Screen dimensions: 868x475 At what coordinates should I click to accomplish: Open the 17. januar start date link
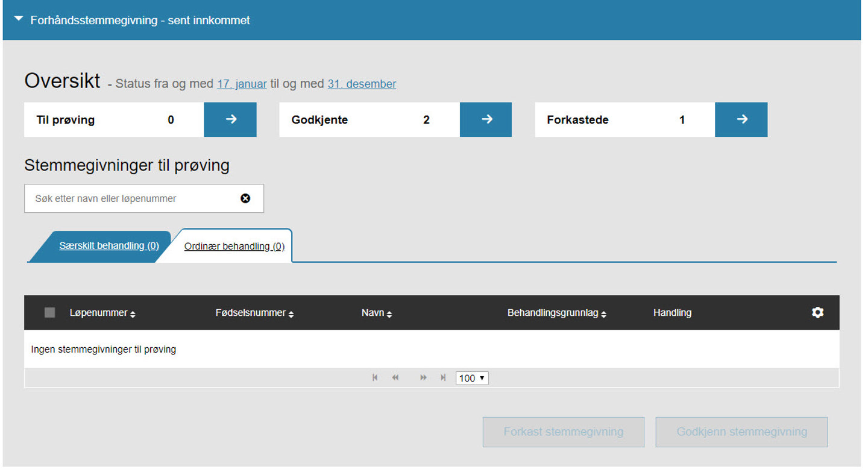pos(242,84)
